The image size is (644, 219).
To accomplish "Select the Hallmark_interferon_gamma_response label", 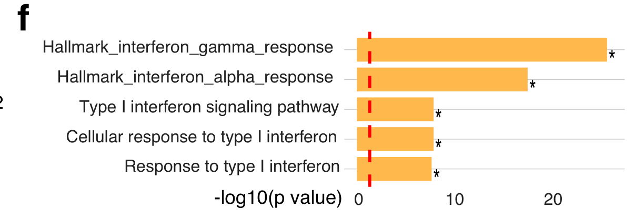I will 188,48.
